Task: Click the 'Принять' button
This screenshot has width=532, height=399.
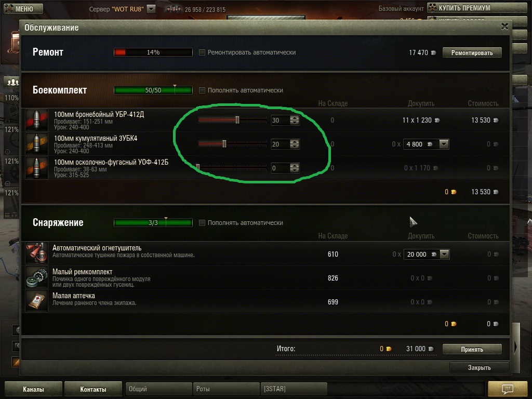Action: coord(472,349)
